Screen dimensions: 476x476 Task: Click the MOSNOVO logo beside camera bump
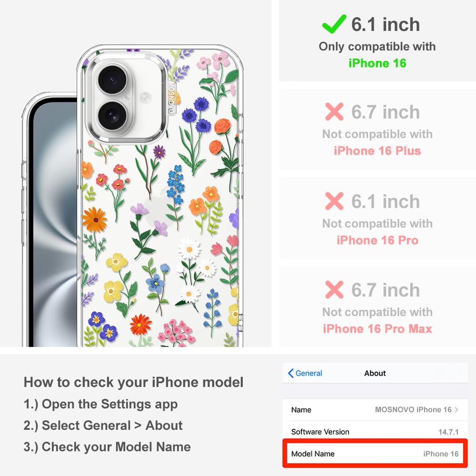[171, 97]
